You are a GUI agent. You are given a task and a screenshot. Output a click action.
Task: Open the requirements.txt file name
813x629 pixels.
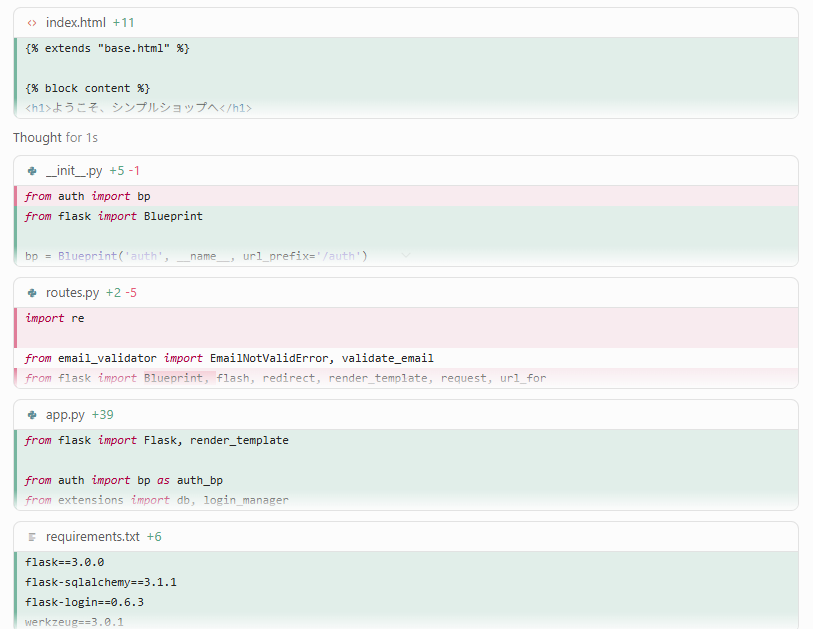[x=93, y=537]
